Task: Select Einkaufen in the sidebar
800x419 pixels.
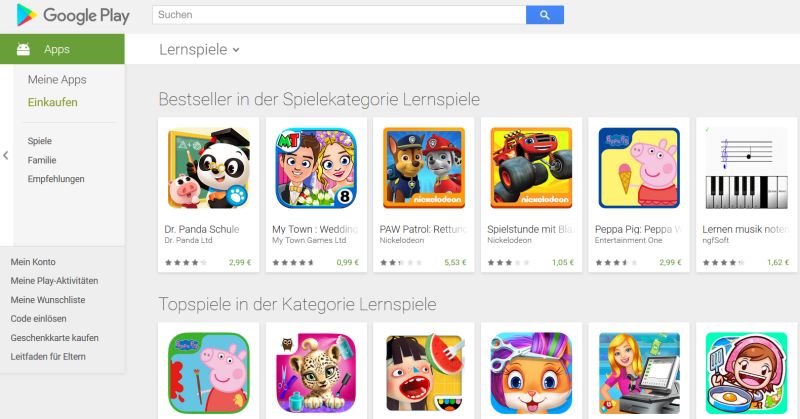Action: click(x=53, y=102)
